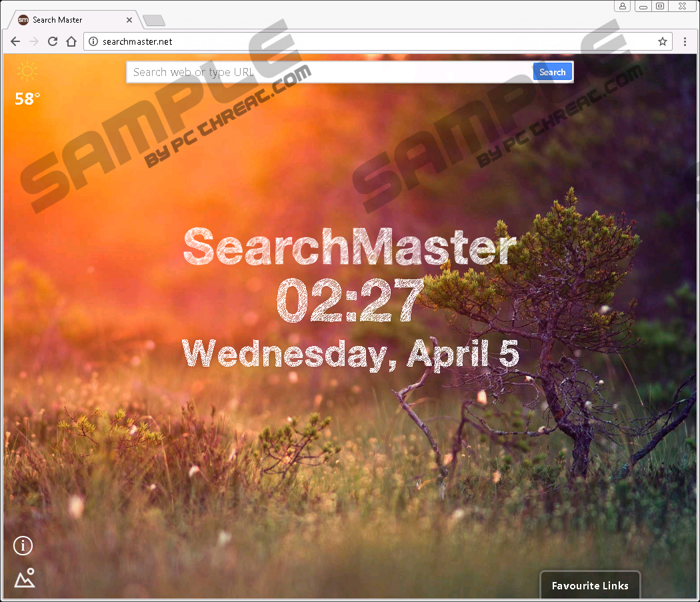Close the Search Master tab
This screenshot has height=602, width=700.
[129, 20]
